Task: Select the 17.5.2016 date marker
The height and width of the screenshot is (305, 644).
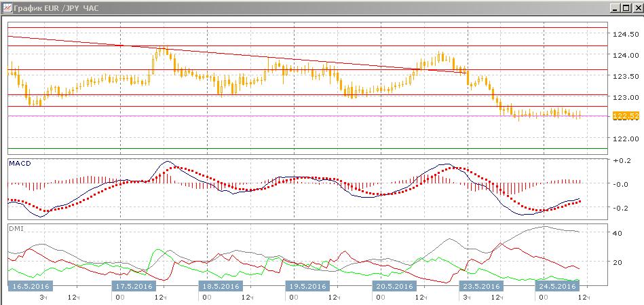Action: (134, 286)
